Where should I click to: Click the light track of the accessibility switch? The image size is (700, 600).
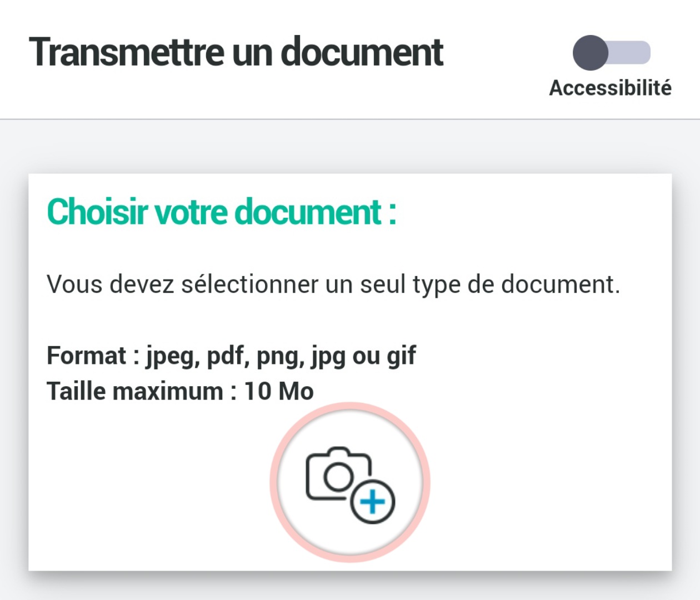632,53
